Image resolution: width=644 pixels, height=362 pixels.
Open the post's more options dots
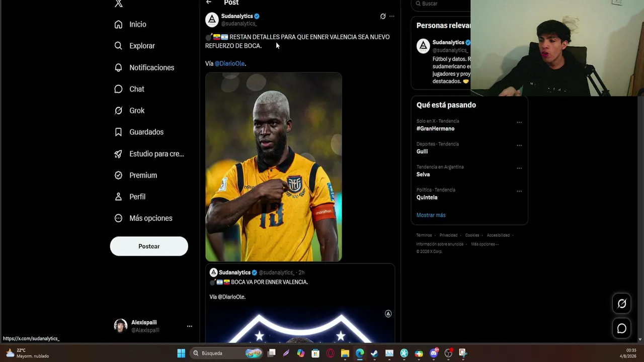coord(392,17)
